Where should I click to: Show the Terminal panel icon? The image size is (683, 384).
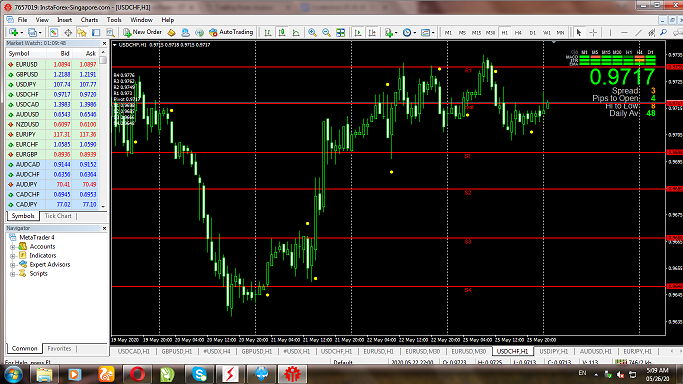coord(96,33)
